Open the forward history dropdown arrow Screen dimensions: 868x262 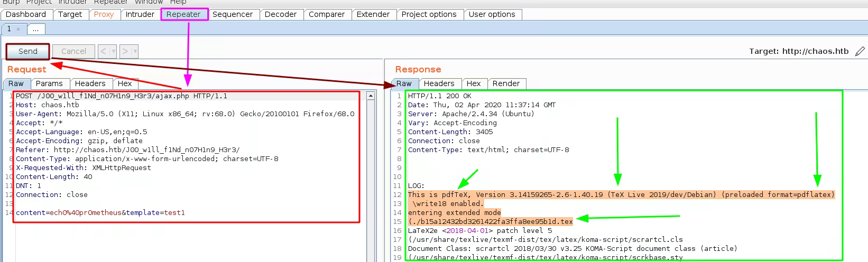(x=135, y=51)
